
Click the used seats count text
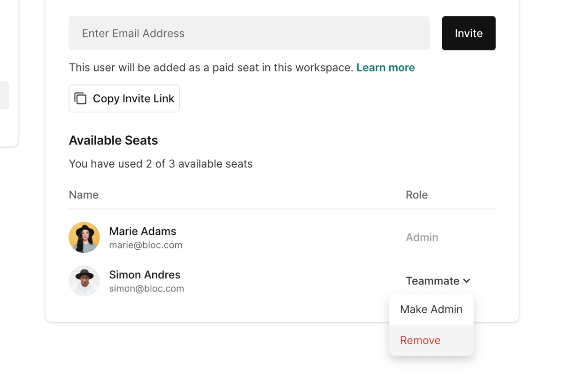click(x=161, y=164)
